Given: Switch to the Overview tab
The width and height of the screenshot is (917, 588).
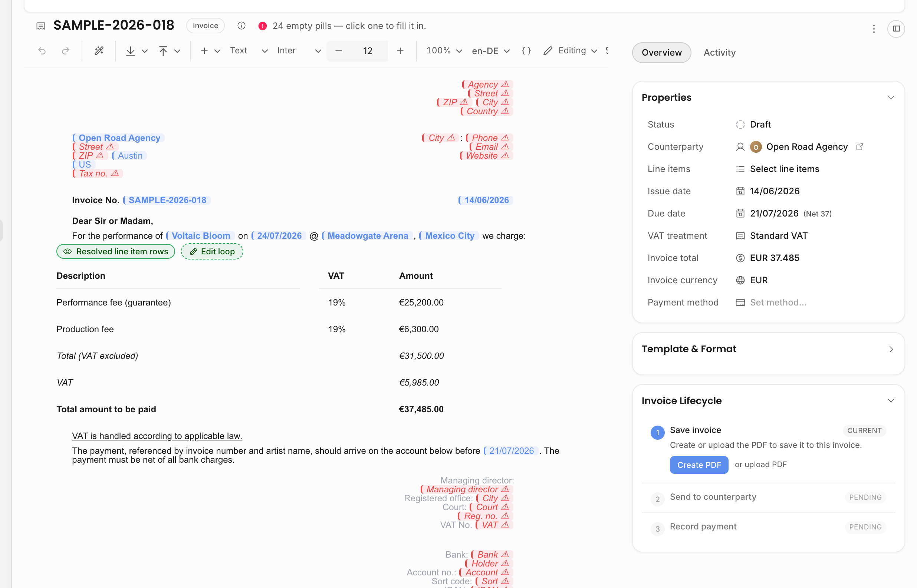Looking at the screenshot, I should (661, 53).
